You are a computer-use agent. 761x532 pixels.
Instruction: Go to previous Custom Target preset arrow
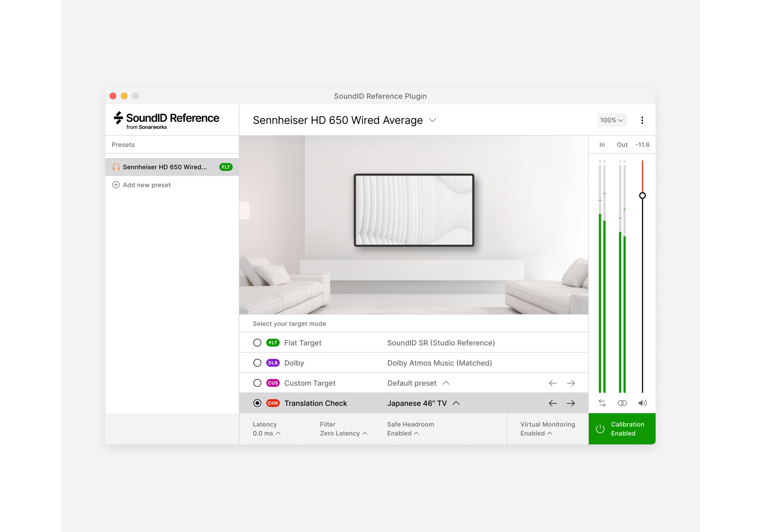(553, 383)
